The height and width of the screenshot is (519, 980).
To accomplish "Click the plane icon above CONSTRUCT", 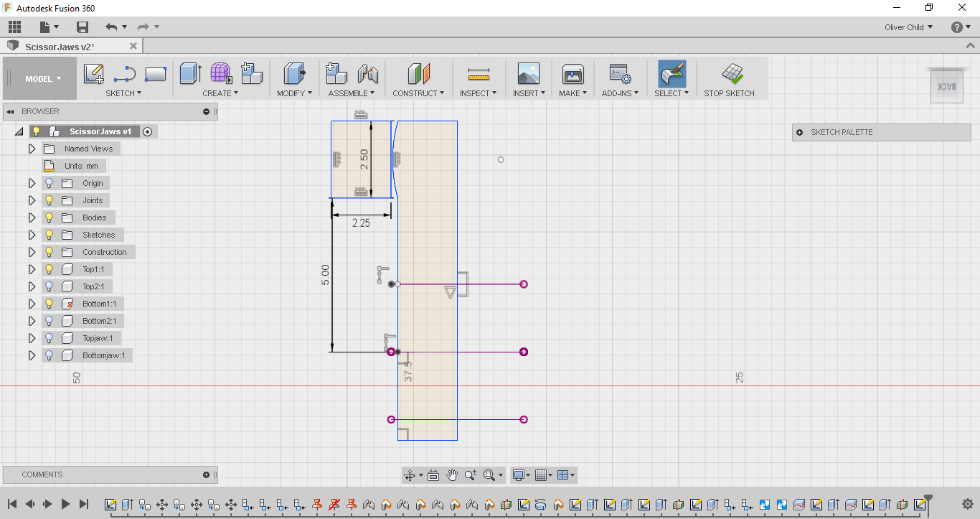I will click(418, 73).
